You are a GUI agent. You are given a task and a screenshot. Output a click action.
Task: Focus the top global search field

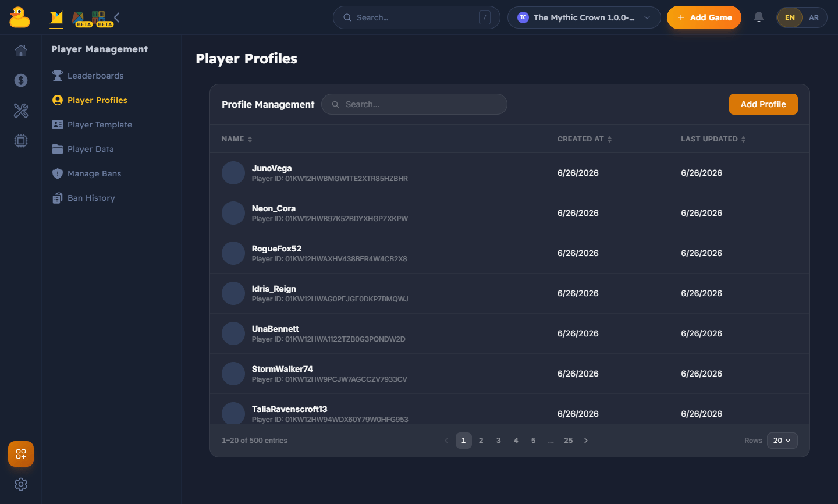point(417,17)
